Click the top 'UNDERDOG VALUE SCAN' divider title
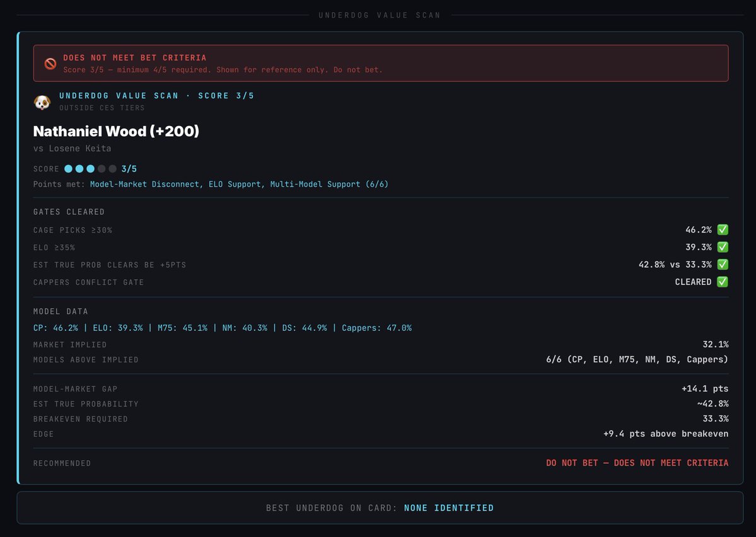This screenshot has height=537, width=756. [x=380, y=15]
